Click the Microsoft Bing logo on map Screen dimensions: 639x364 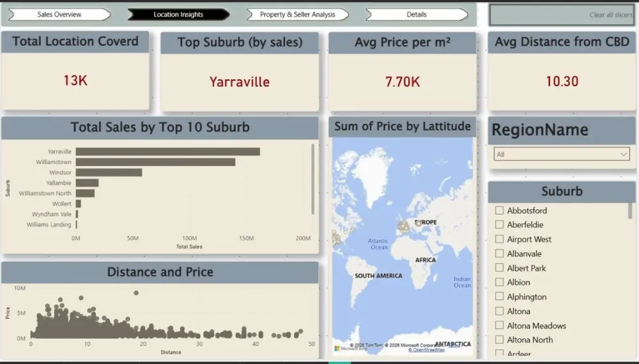click(x=350, y=349)
